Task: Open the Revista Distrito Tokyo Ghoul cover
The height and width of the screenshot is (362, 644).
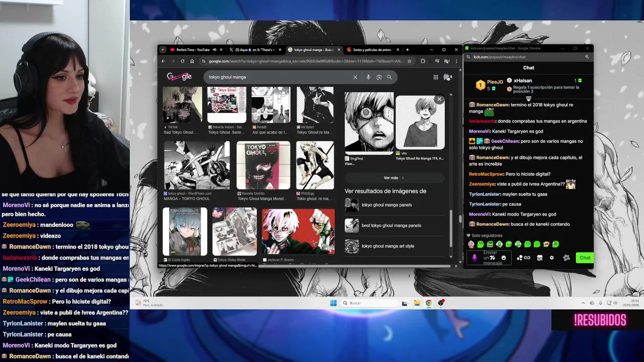Action: coord(264,165)
